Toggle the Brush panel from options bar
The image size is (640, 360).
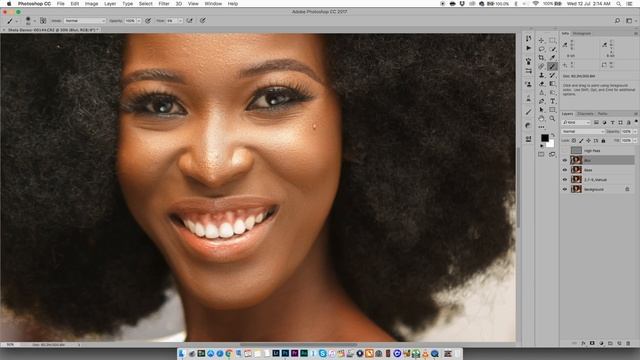pos(43,20)
